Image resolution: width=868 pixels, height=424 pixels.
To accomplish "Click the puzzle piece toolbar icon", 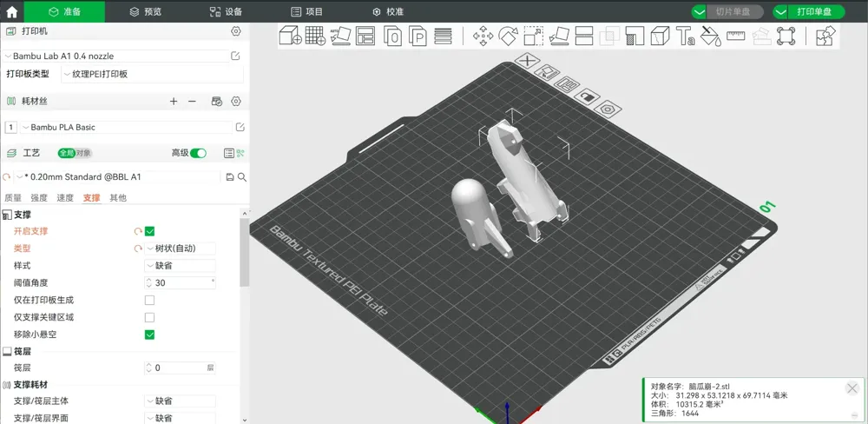I will 825,36.
